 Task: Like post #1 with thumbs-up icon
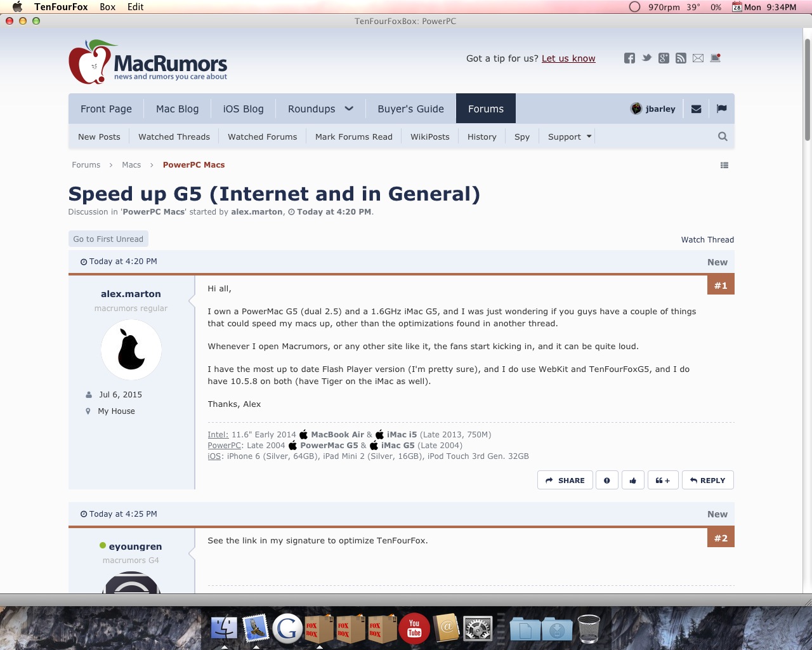633,481
